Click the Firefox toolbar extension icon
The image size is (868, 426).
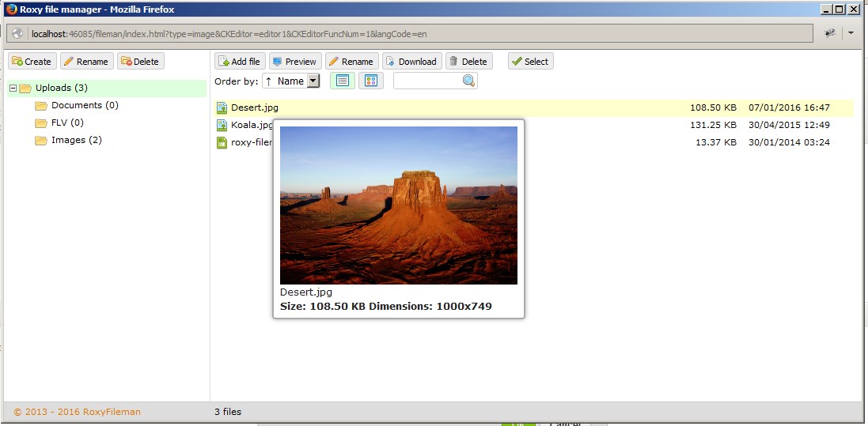click(830, 33)
